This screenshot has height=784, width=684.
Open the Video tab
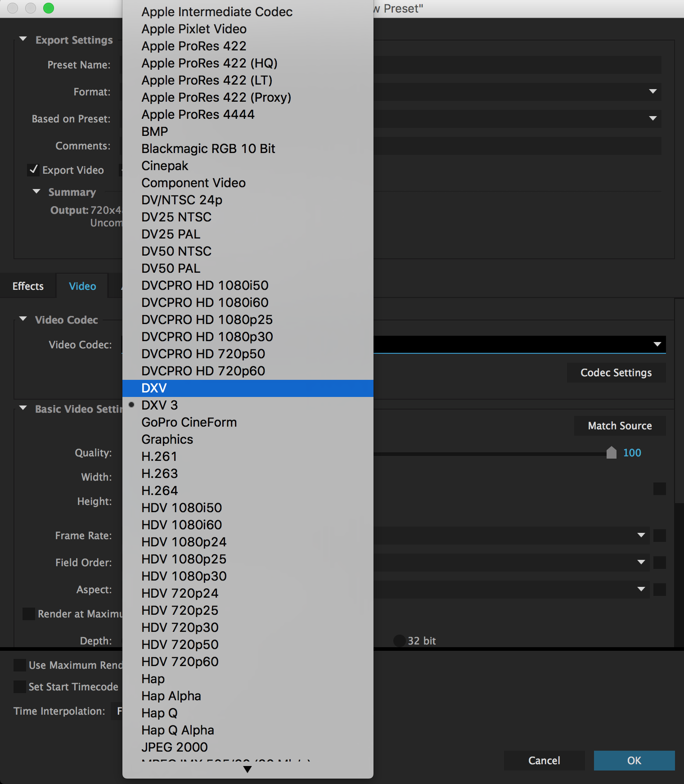pos(82,286)
